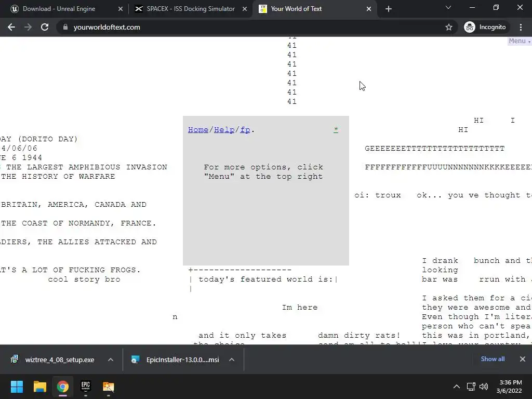Open the tab search chevron

448,7
